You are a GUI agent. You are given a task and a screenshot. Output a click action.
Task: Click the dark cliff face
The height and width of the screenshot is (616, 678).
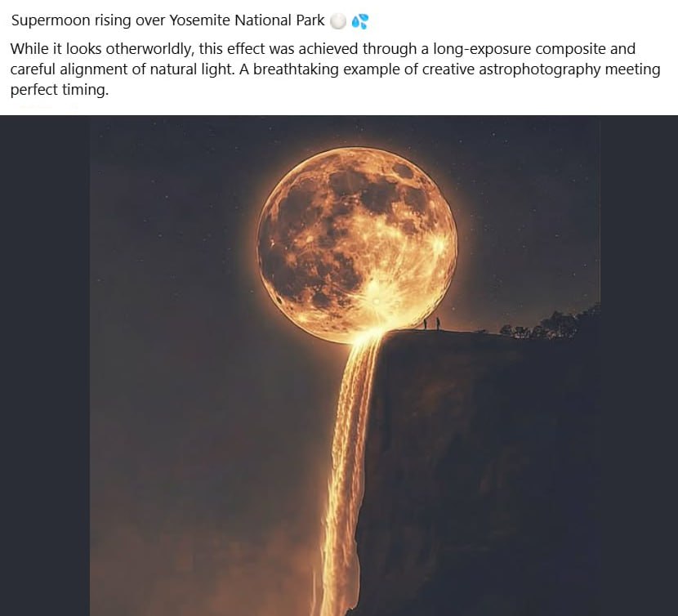pos(482,474)
